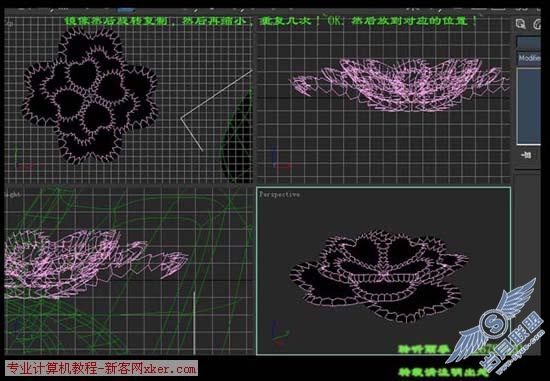Click the xker.com tutorial site watermark

coord(102,369)
